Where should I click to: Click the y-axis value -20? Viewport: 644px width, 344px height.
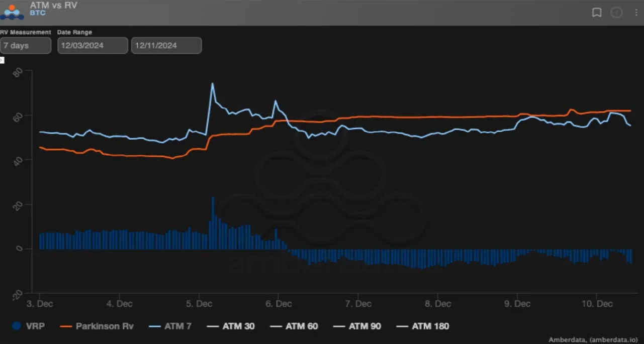(17, 294)
